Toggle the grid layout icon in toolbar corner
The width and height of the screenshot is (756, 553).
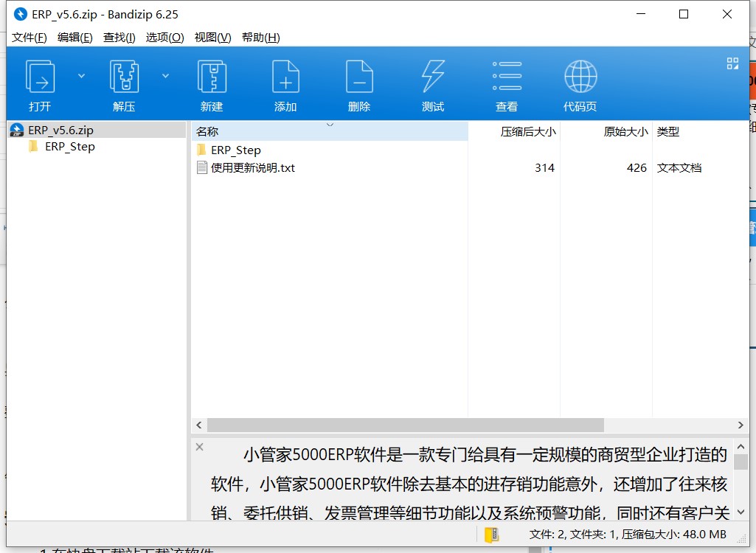(732, 63)
